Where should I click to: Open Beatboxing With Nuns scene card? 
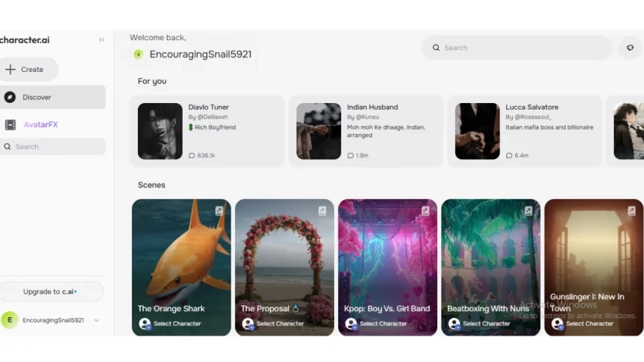point(491,267)
